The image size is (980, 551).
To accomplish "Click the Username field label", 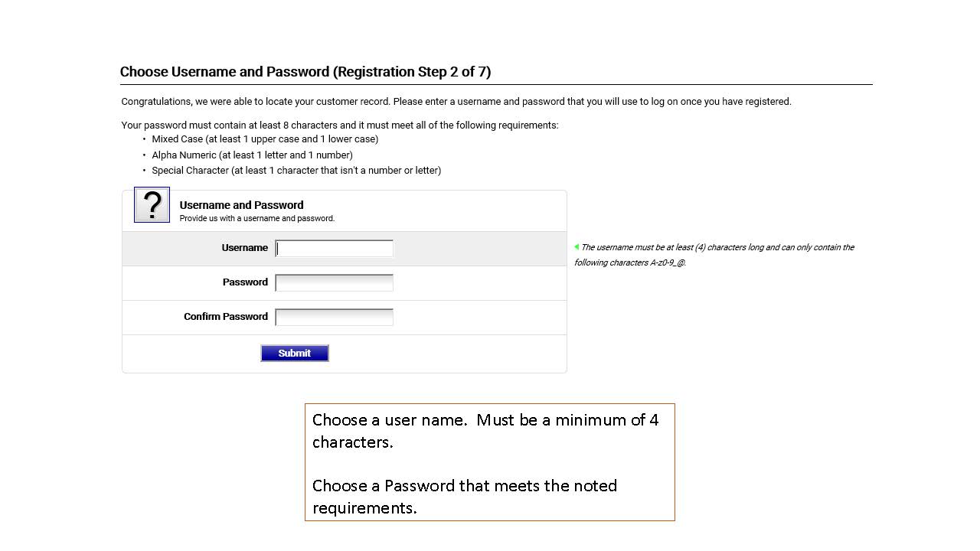I will click(244, 248).
